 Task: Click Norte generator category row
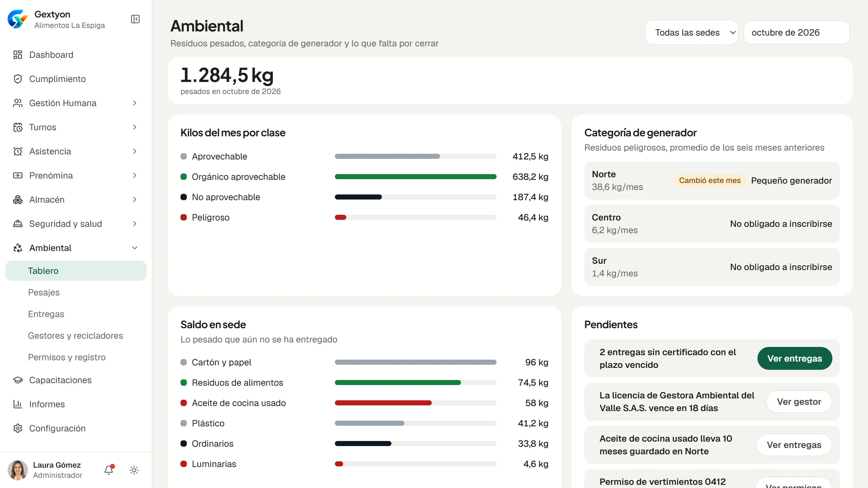(712, 180)
